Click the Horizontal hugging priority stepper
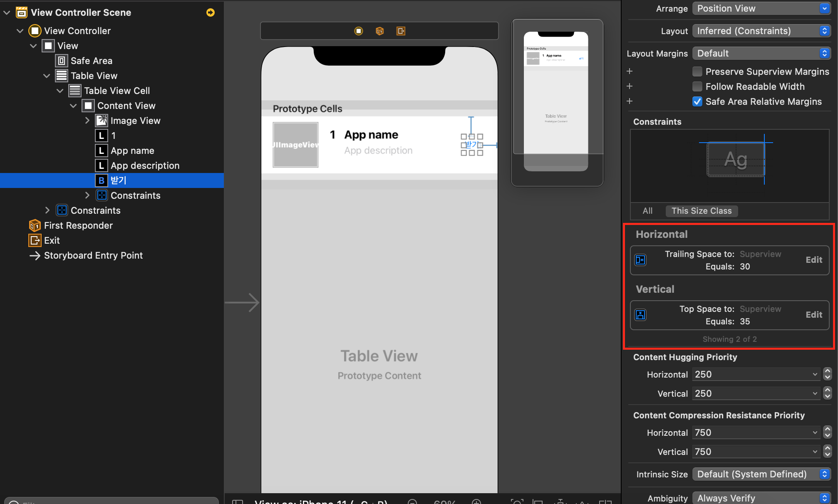838x504 pixels. pos(827,374)
